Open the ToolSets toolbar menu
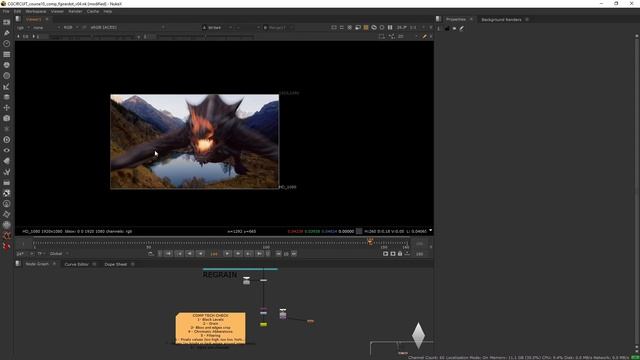 (x=7, y=172)
